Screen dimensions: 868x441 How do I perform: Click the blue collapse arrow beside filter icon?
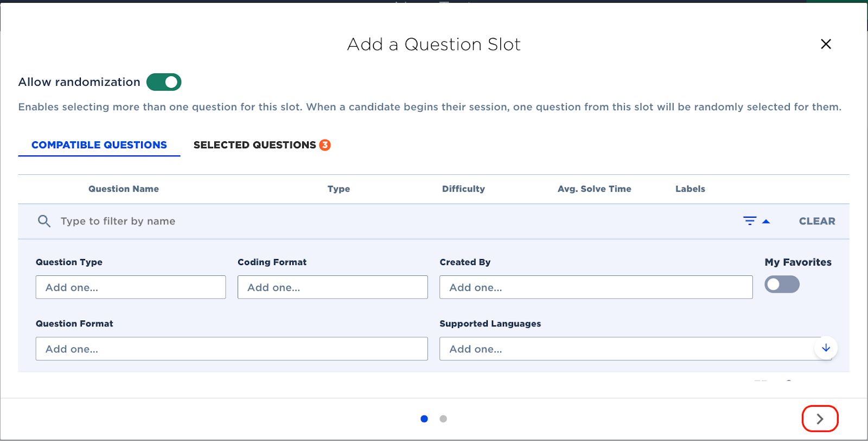coord(766,222)
